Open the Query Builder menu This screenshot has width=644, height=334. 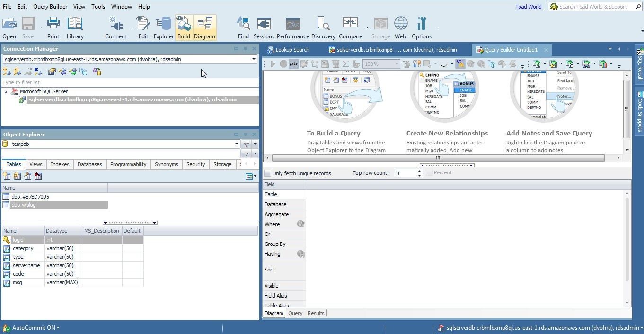(x=50, y=7)
